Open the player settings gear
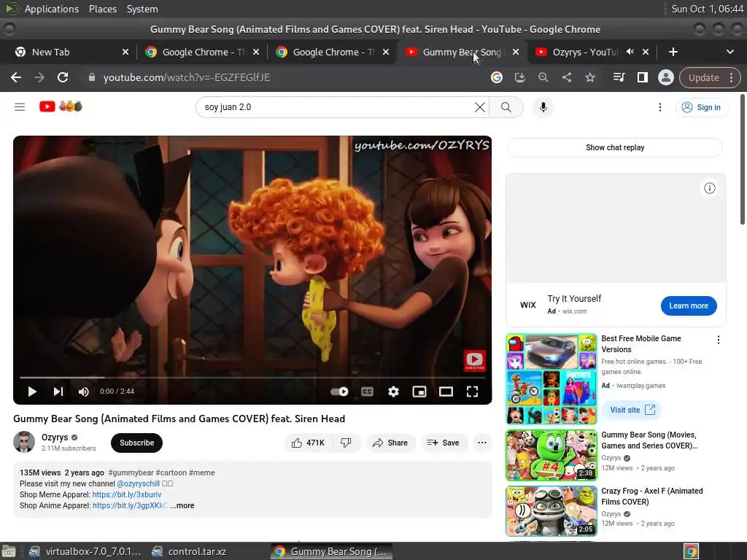747x560 pixels. pos(393,392)
